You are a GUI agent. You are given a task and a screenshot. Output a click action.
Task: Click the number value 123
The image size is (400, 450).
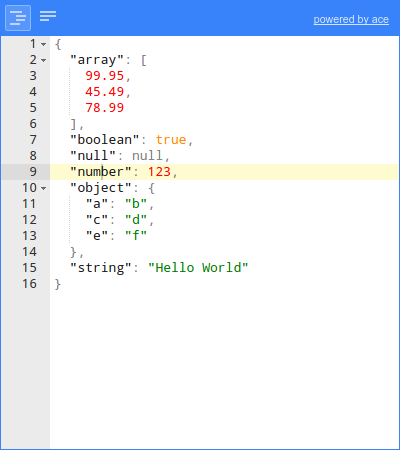coord(159,172)
